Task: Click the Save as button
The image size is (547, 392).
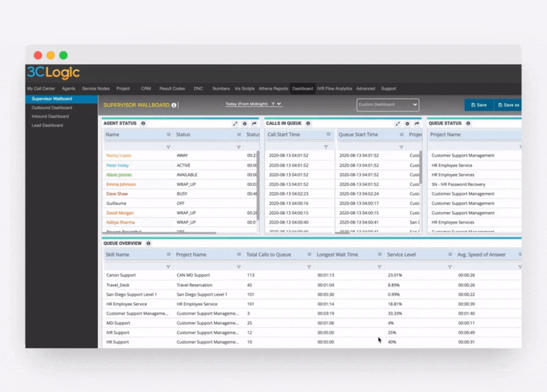Action: coord(508,105)
